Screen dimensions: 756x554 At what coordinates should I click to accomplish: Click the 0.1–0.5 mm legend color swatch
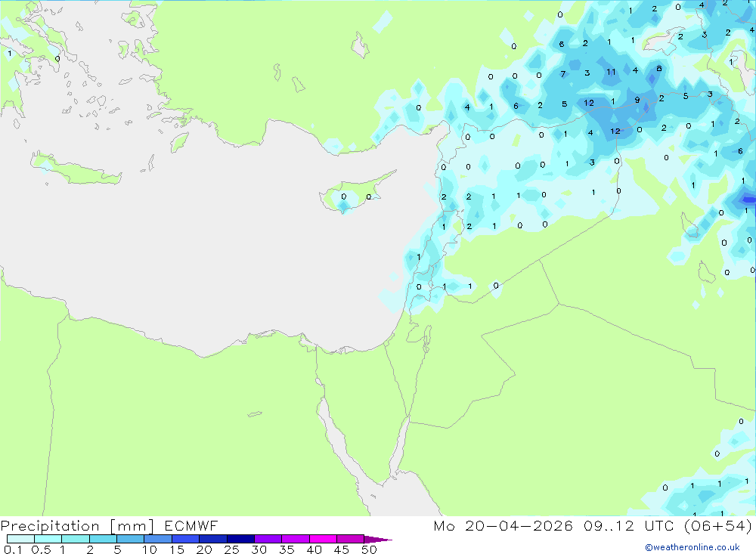20,539
